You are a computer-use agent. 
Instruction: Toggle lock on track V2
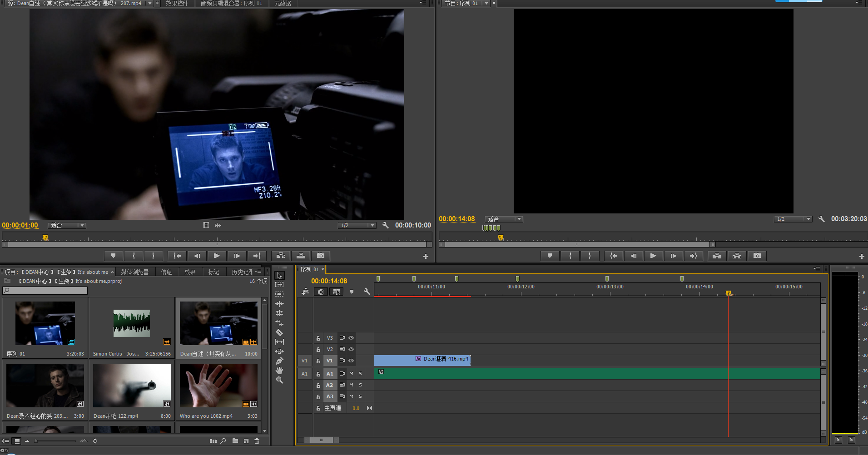pyautogui.click(x=318, y=349)
